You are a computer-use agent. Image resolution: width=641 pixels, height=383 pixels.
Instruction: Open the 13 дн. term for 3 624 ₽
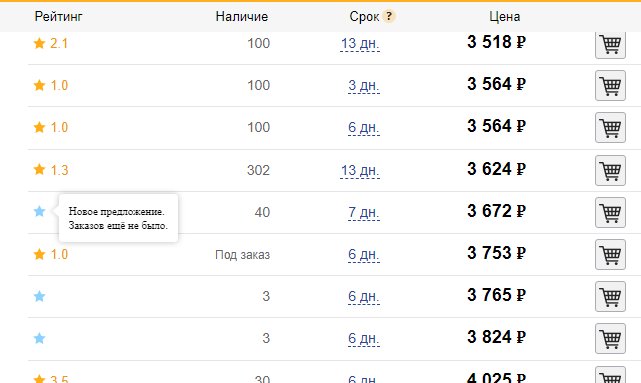360,170
